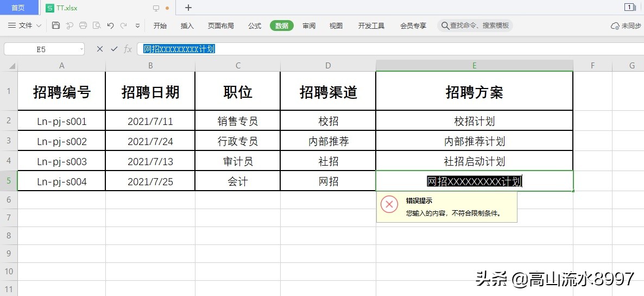Click the Save icon in quick access toolbar

tap(56, 26)
